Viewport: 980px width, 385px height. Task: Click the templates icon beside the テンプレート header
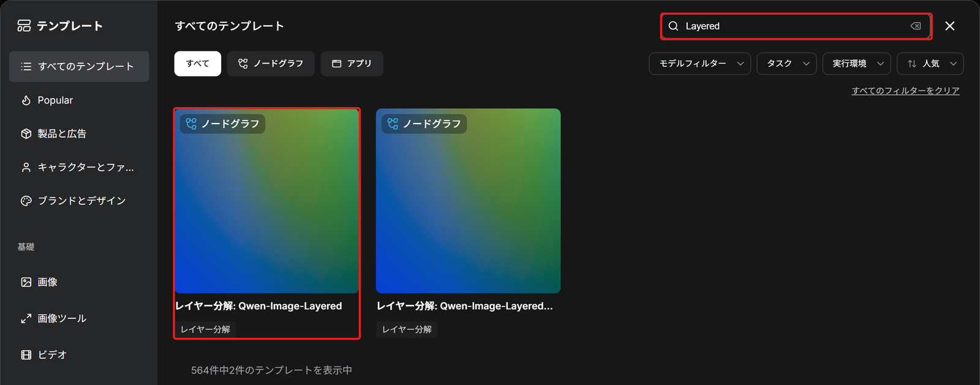coord(24,26)
